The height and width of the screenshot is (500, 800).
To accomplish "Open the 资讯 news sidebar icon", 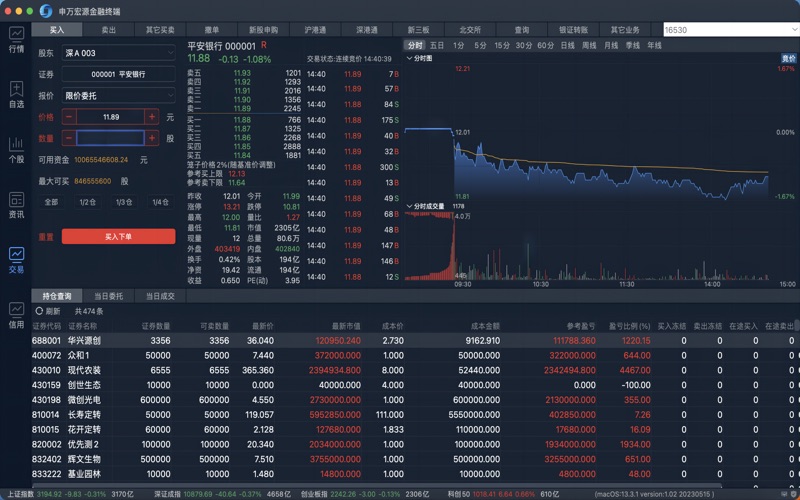I will click(x=16, y=205).
